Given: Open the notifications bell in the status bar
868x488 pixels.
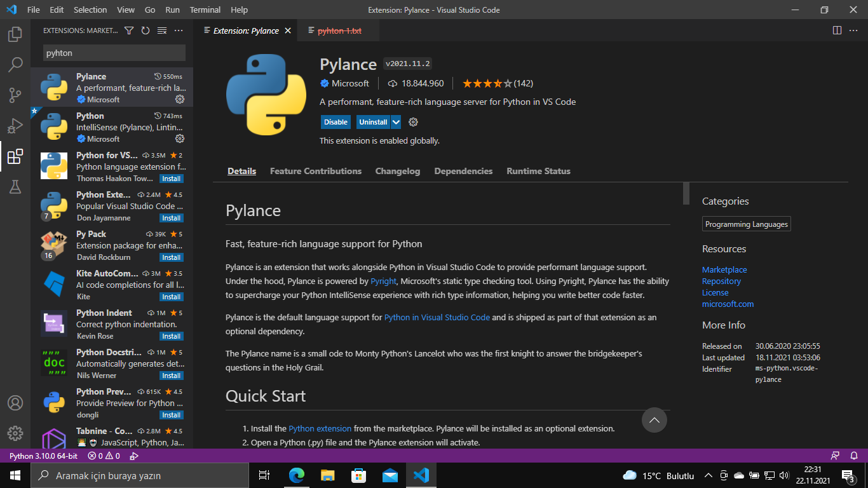Looking at the screenshot, I should [x=854, y=456].
